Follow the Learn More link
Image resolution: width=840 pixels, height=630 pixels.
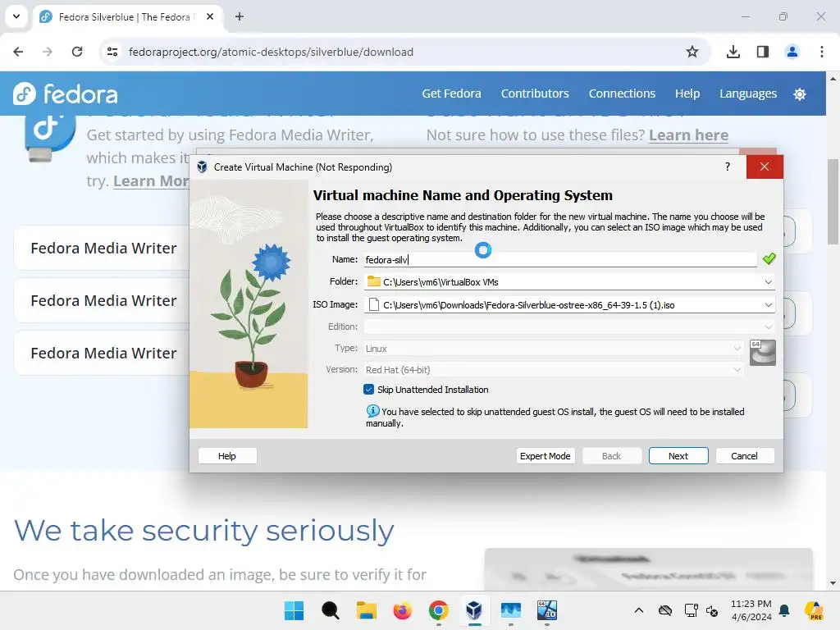151,181
